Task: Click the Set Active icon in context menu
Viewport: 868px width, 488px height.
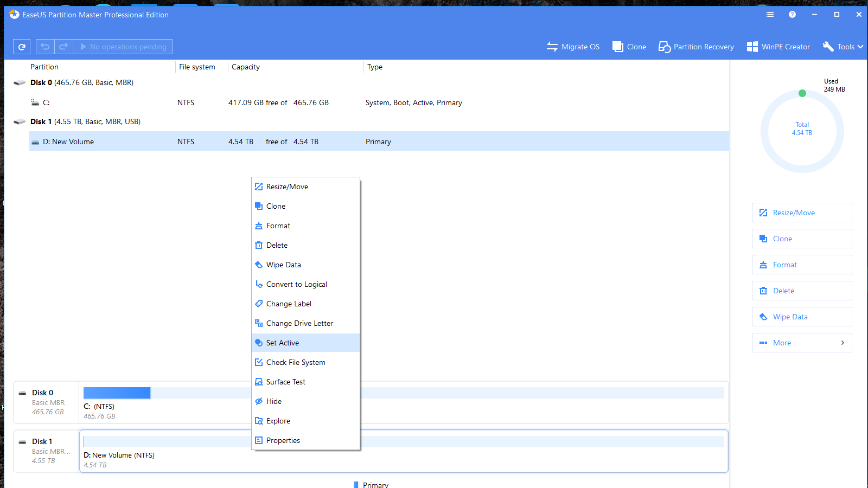Action: (x=259, y=343)
